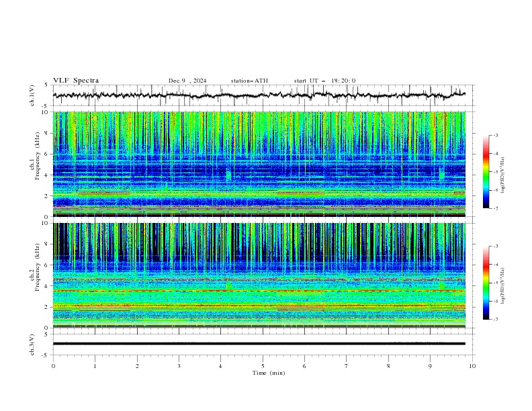
Task: Click the time axis tick label "1"
Action: pos(95,366)
